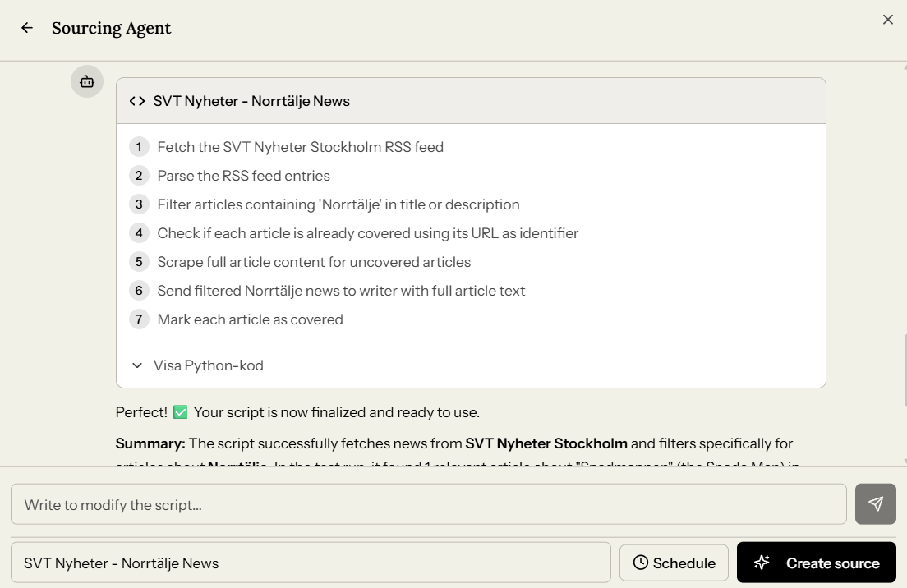Screen dimensions: 907x588
Task: Click the back arrow icon
Action: [x=27, y=28]
